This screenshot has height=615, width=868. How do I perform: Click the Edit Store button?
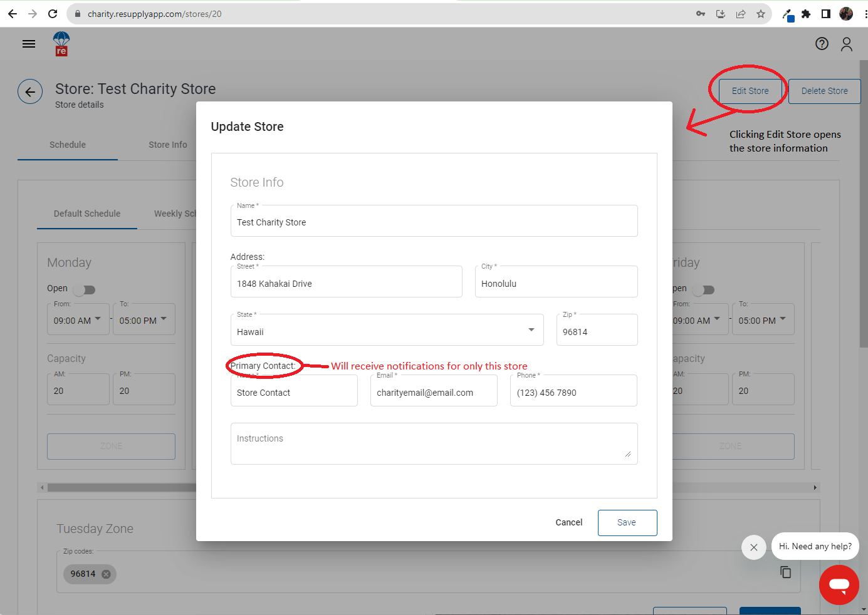[750, 91]
